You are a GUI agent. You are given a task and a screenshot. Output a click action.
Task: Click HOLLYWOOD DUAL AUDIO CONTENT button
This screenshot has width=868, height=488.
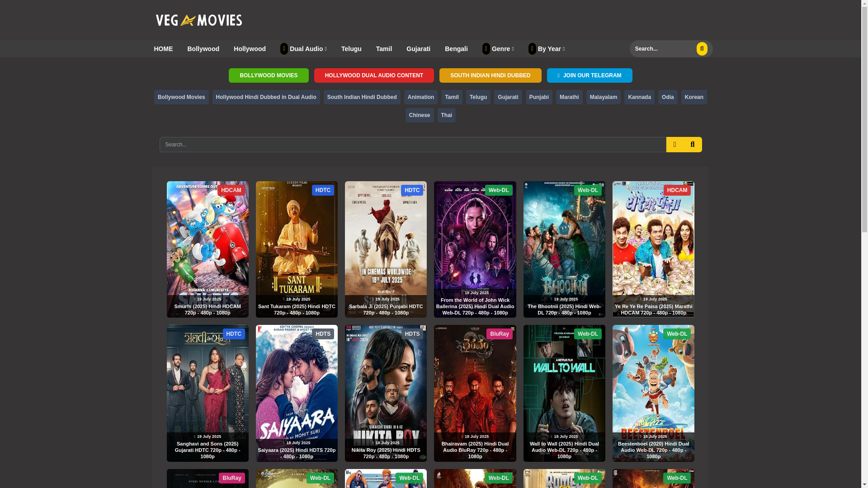(374, 75)
